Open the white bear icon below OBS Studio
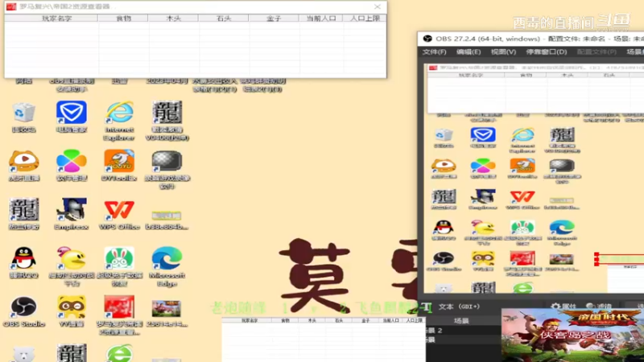 pos(24,355)
